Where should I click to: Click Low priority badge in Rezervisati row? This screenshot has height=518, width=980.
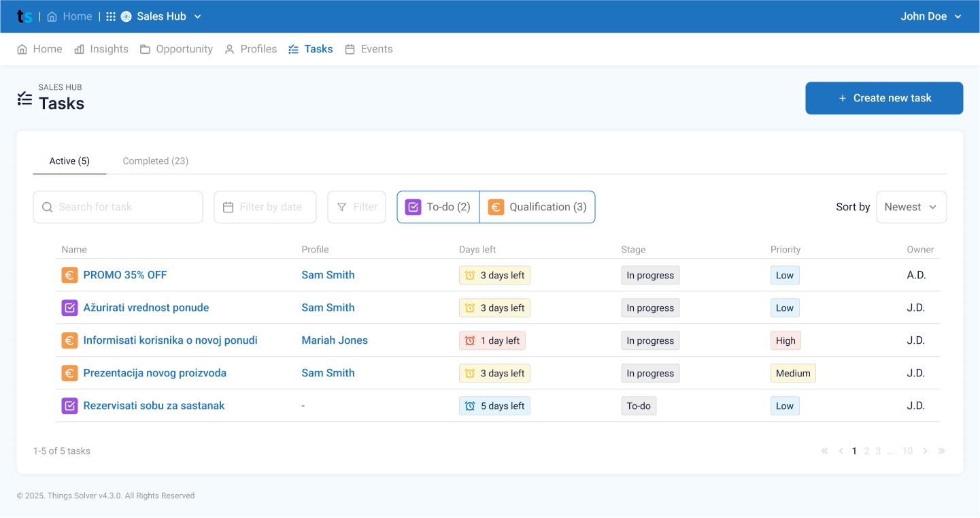(x=785, y=406)
